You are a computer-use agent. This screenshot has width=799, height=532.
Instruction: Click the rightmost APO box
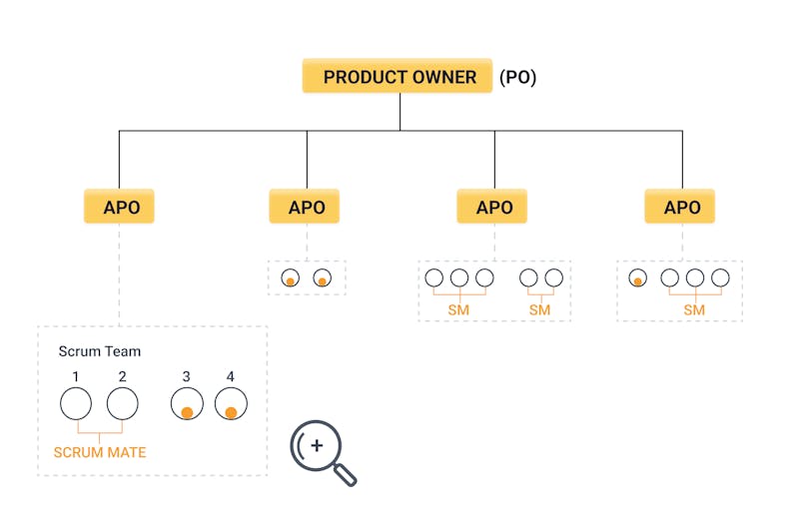click(x=680, y=207)
